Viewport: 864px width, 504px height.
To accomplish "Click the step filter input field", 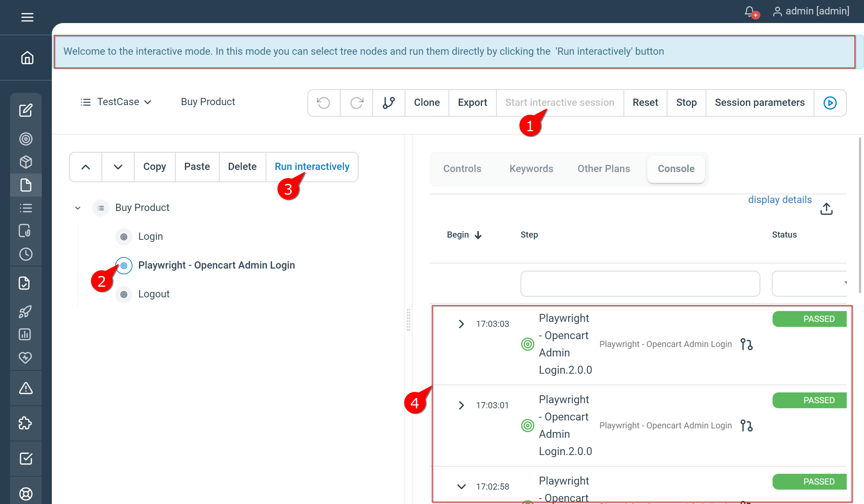I will coord(640,283).
